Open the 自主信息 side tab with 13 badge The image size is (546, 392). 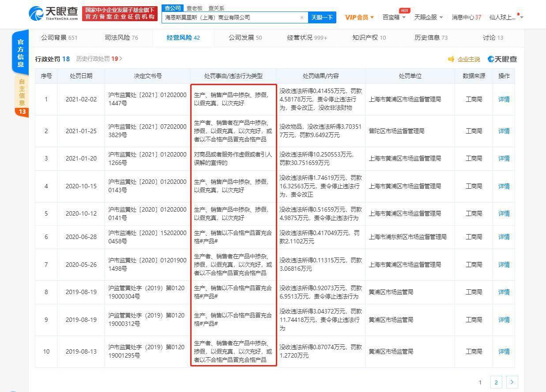(21, 95)
